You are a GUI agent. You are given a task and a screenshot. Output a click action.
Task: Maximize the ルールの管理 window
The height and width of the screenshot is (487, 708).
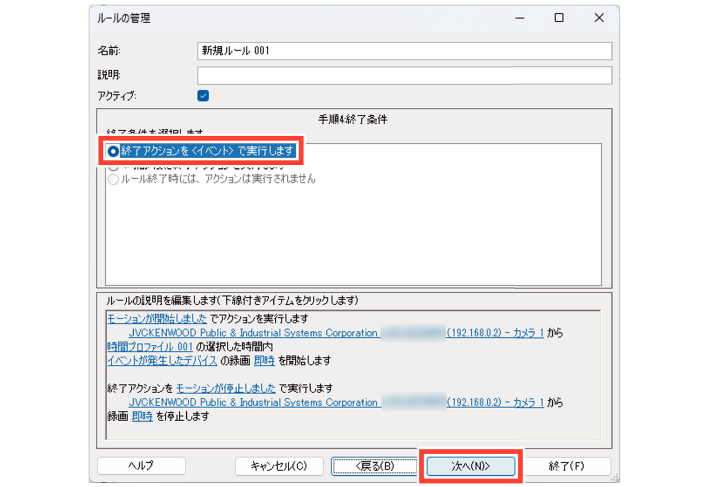point(559,18)
